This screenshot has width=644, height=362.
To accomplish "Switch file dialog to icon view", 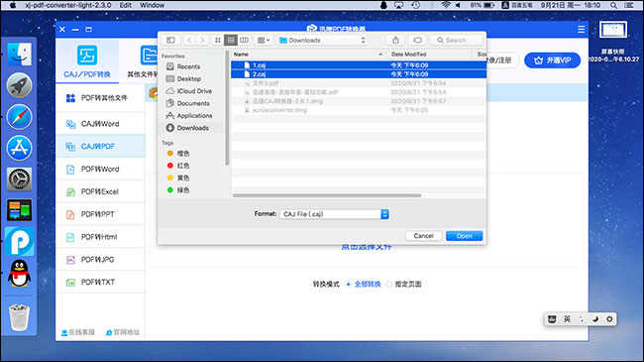I will 218,40.
